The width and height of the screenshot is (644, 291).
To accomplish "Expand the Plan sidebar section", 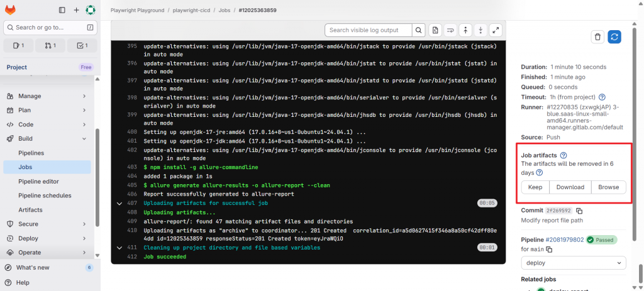I will pyautogui.click(x=47, y=110).
